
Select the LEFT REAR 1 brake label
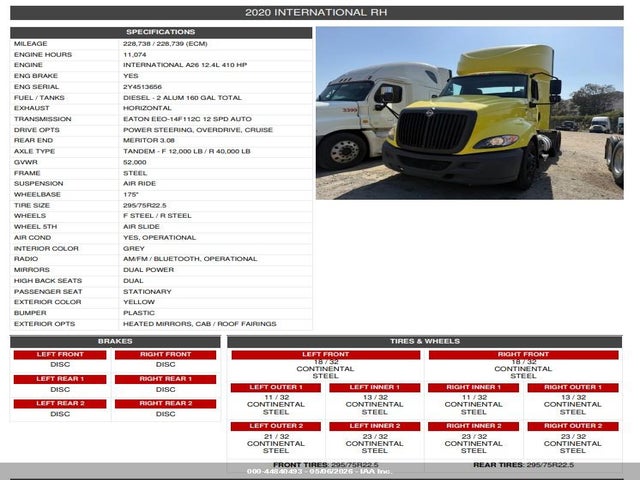(x=60, y=379)
